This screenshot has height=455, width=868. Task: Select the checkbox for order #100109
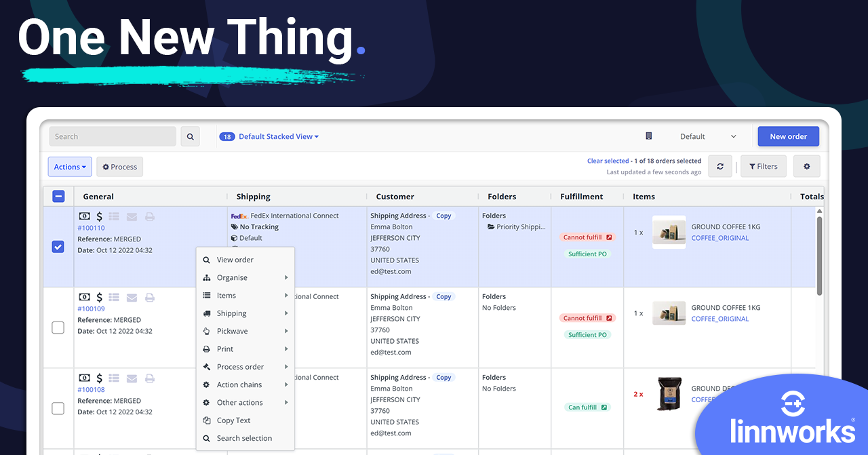tap(58, 328)
